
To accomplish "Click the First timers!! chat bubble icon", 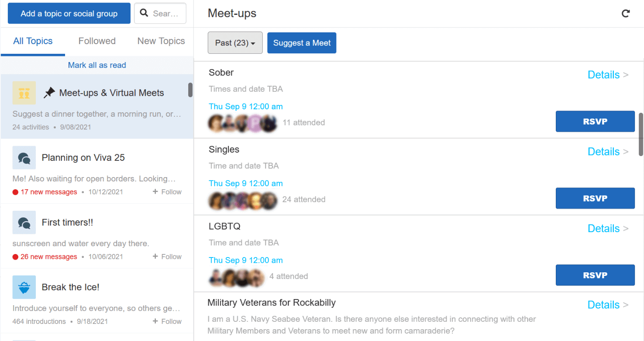I will click(24, 223).
